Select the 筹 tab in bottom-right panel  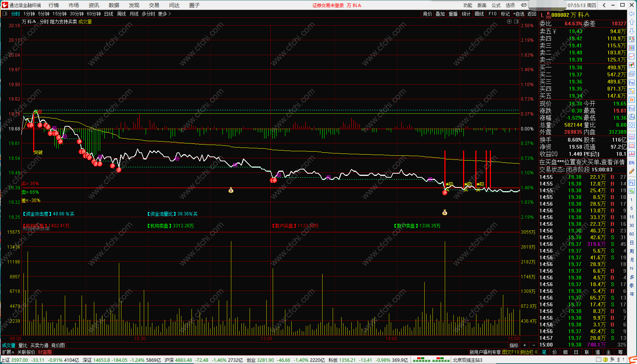coord(620,352)
